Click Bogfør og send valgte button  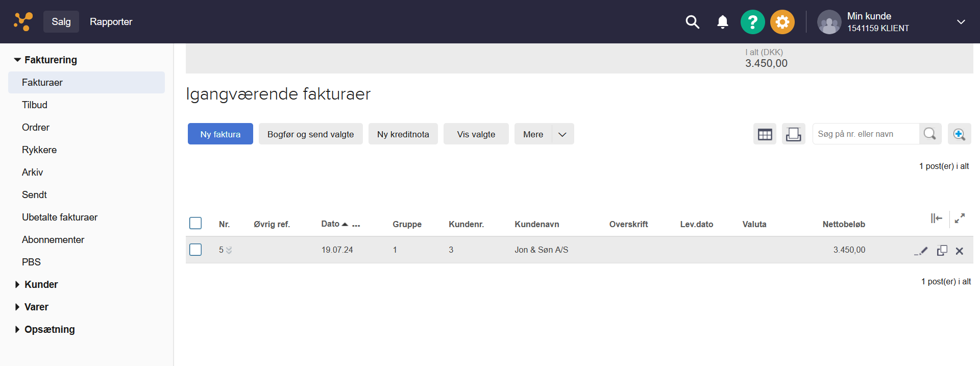click(310, 134)
